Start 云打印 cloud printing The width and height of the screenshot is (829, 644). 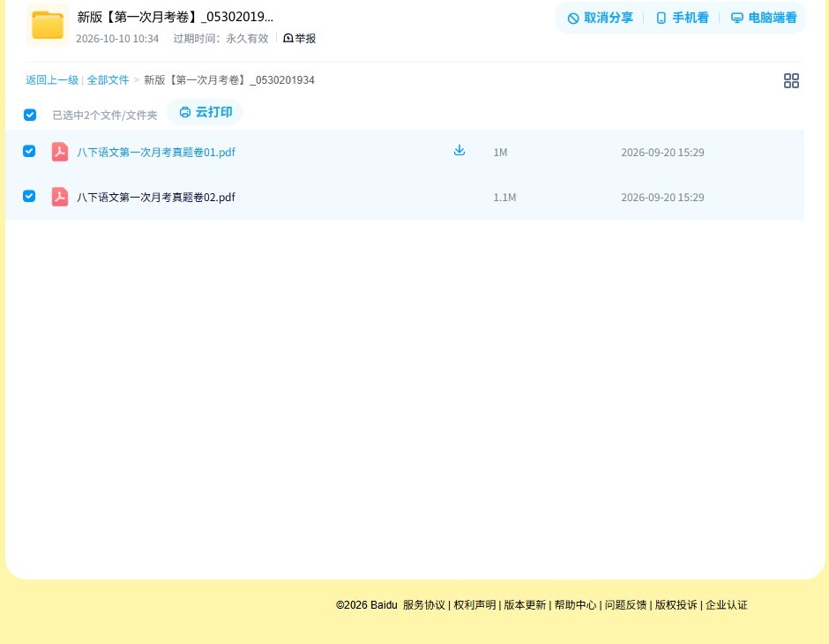[x=205, y=112]
